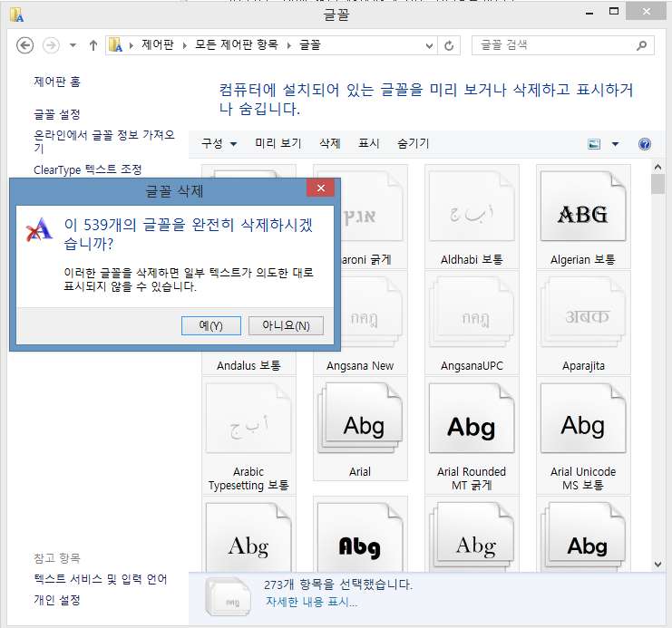Cancel deletion with 아니요(N) button

pos(286,325)
